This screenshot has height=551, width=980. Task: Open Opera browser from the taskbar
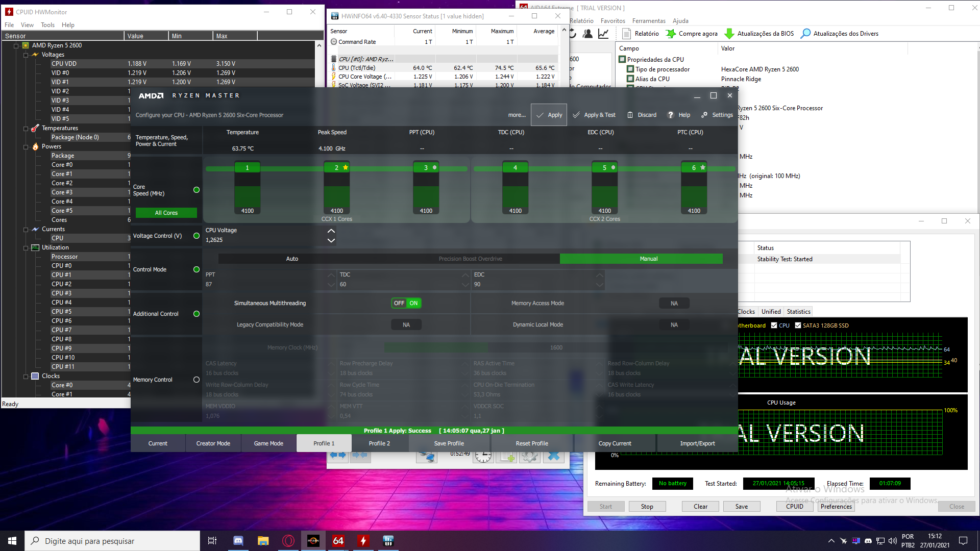[288, 541]
